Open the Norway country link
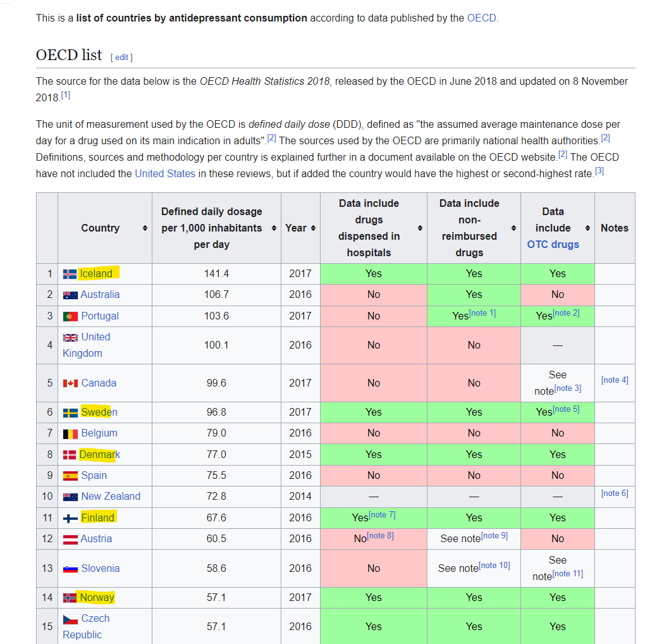This screenshot has width=657, height=644. (97, 598)
